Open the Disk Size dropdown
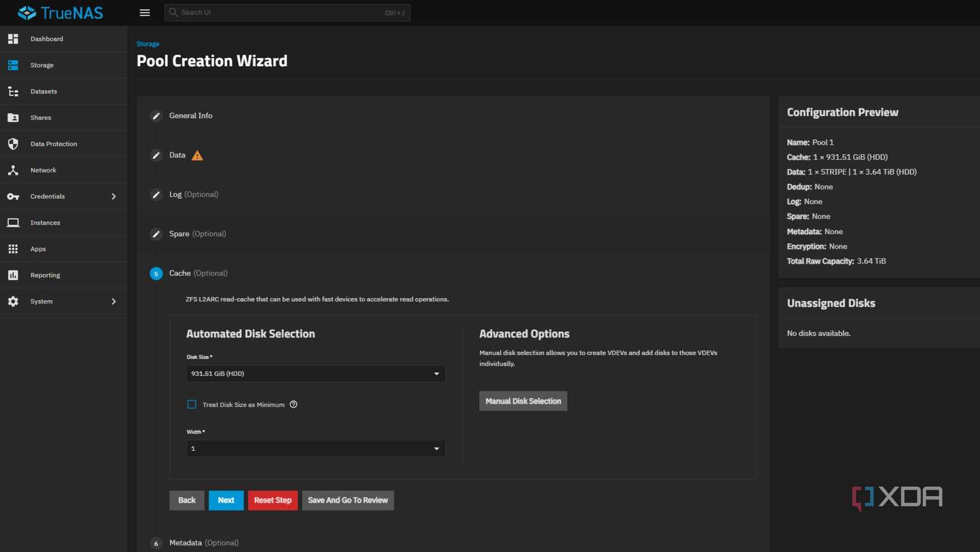980x552 pixels. coord(315,374)
